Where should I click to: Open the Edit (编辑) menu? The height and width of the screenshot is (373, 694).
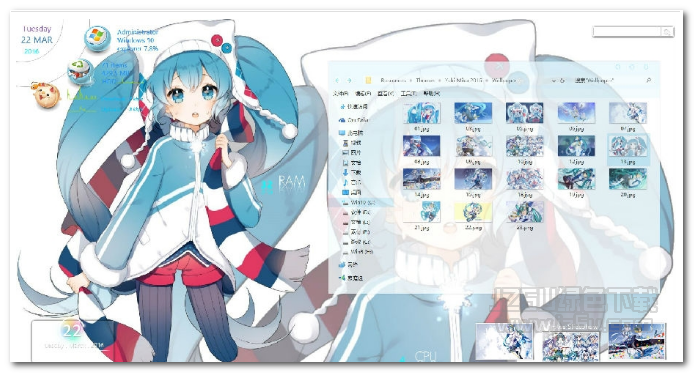coord(363,93)
